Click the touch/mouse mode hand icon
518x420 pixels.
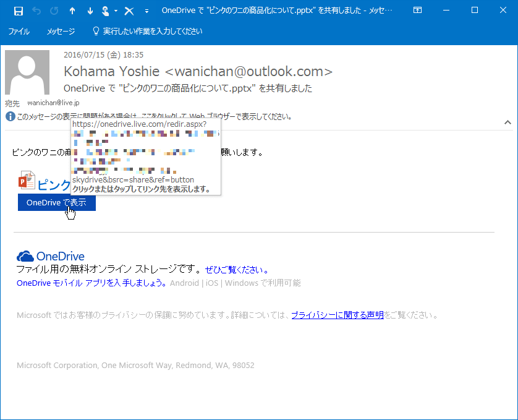(x=105, y=11)
